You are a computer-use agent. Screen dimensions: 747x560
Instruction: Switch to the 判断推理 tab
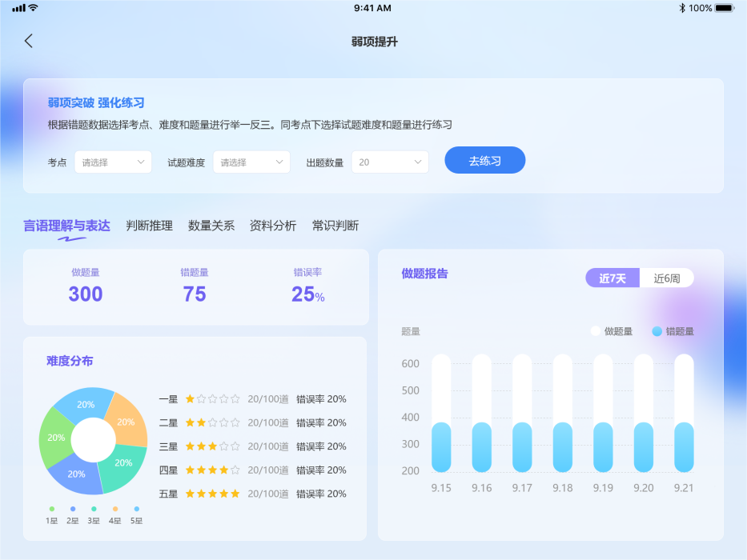coord(149,226)
